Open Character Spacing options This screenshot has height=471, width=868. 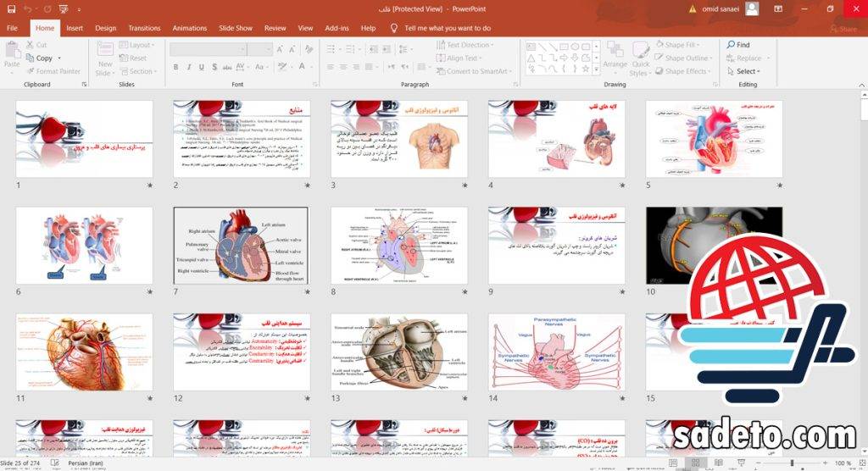tap(242, 67)
